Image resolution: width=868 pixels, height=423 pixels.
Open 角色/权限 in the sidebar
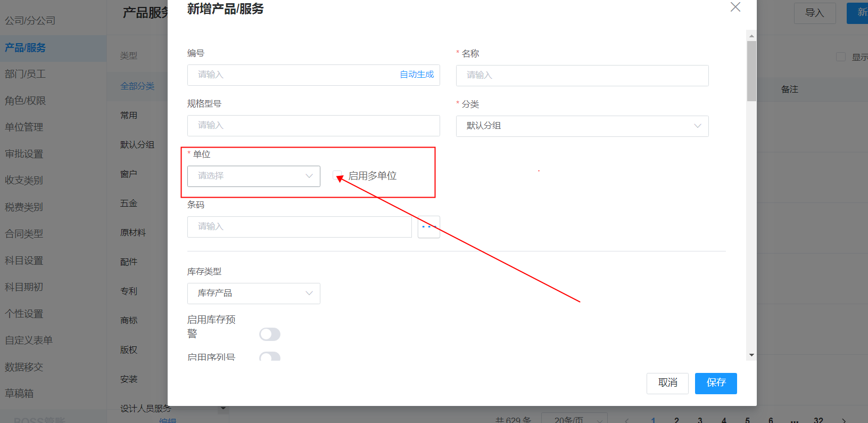coord(26,101)
